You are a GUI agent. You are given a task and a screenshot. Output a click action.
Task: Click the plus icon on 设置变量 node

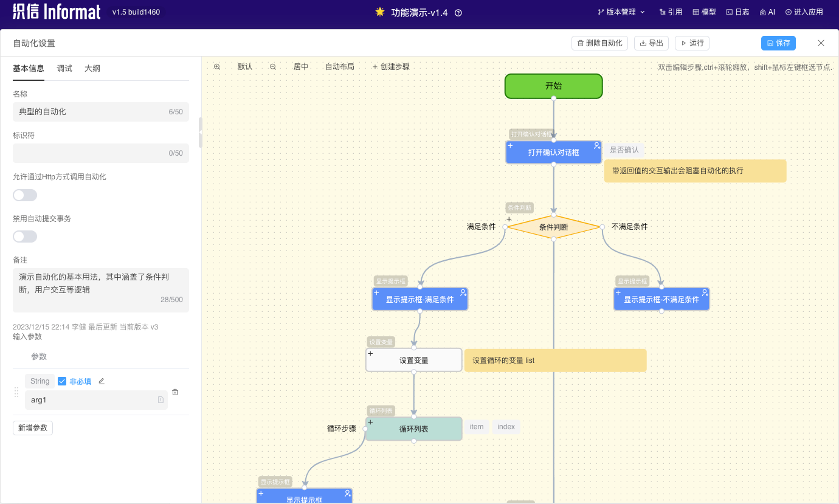tap(370, 354)
